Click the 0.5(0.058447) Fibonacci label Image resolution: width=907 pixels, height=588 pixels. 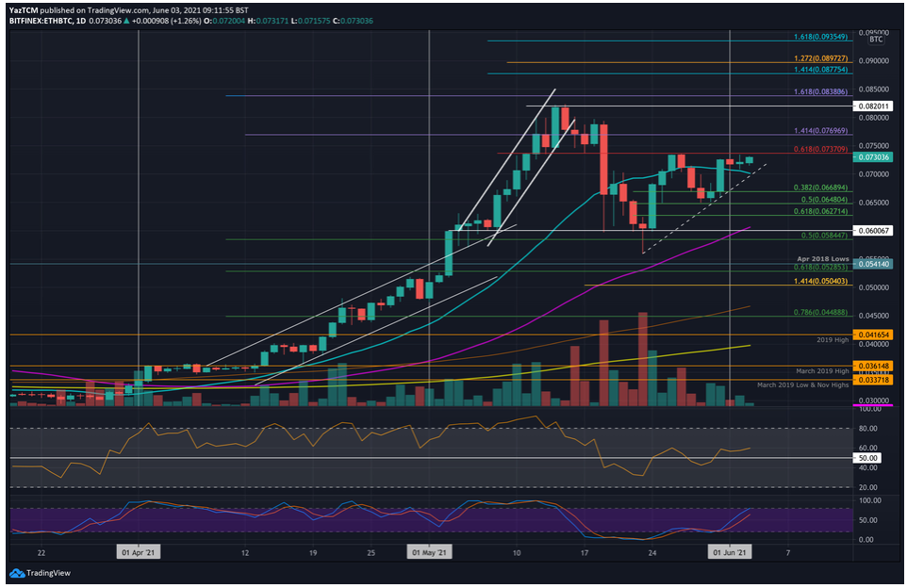(824, 236)
